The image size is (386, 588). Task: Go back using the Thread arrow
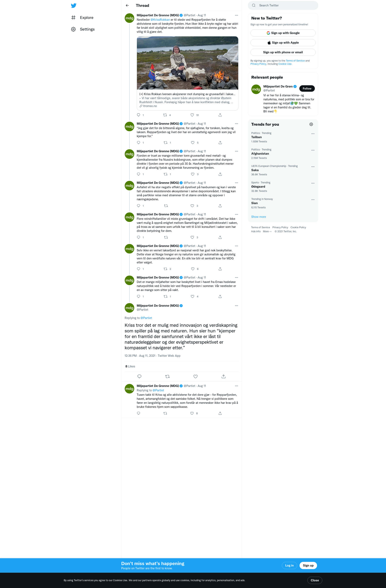pyautogui.click(x=127, y=5)
